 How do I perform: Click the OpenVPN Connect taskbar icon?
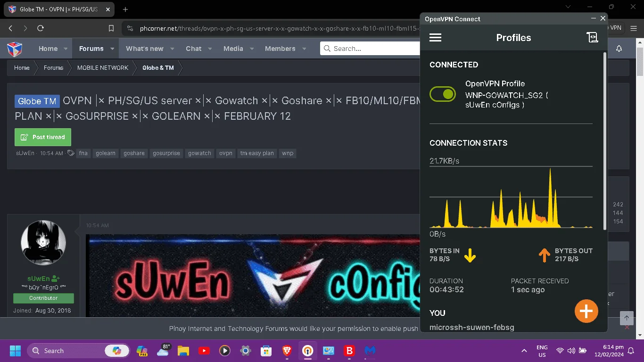[307, 351]
